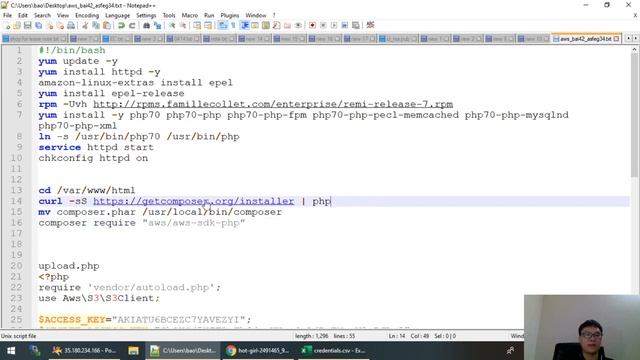Open the Edit menu
The image size is (640, 360).
coord(23,16)
